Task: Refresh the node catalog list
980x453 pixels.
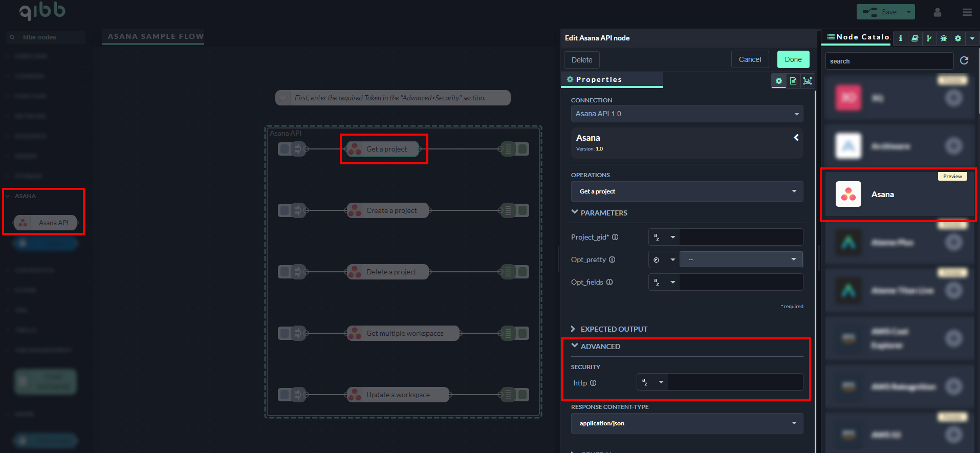Action: [964, 61]
